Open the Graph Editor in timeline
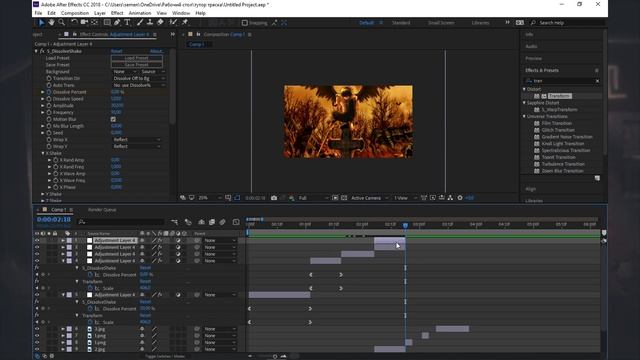The width and height of the screenshot is (640, 360). (236, 222)
